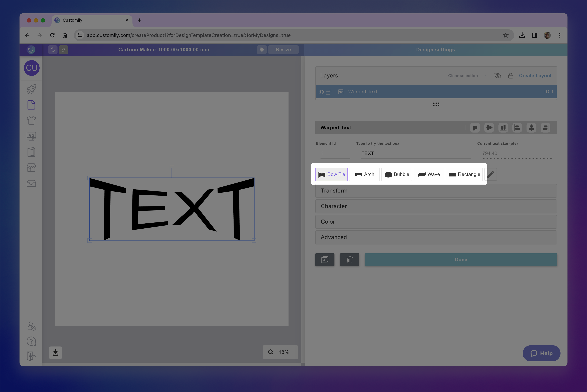Screen dimensions: 587x392
Task: Click the center-horizontally alignment icon
Action: click(x=531, y=128)
